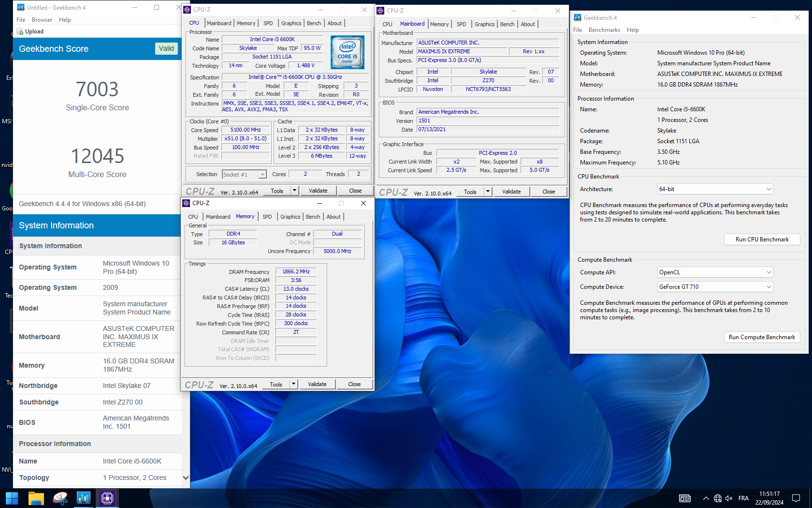This screenshot has width=812, height=508.
Task: Click the FRA language indicator
Action: (x=743, y=498)
